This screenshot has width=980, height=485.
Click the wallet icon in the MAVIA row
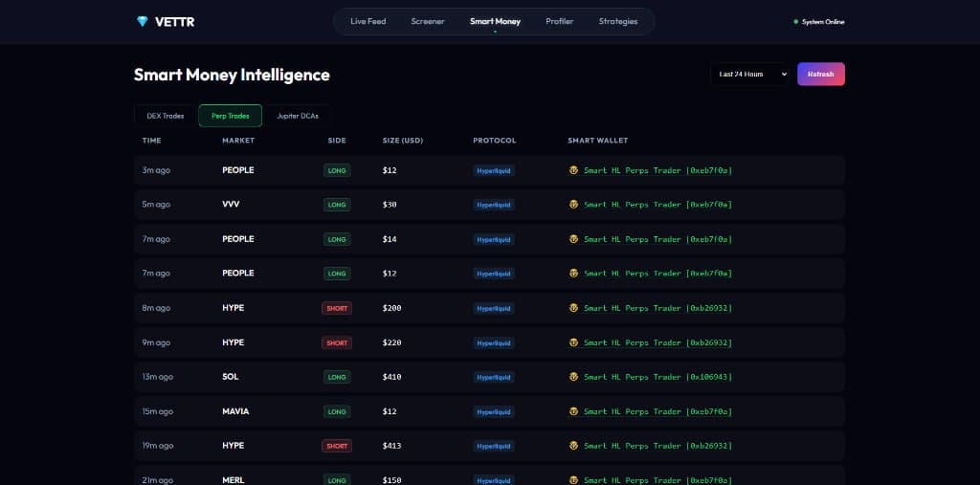573,411
